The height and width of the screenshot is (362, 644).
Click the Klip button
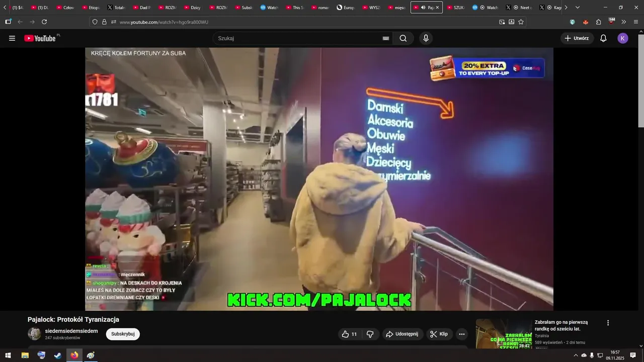tap(439, 334)
